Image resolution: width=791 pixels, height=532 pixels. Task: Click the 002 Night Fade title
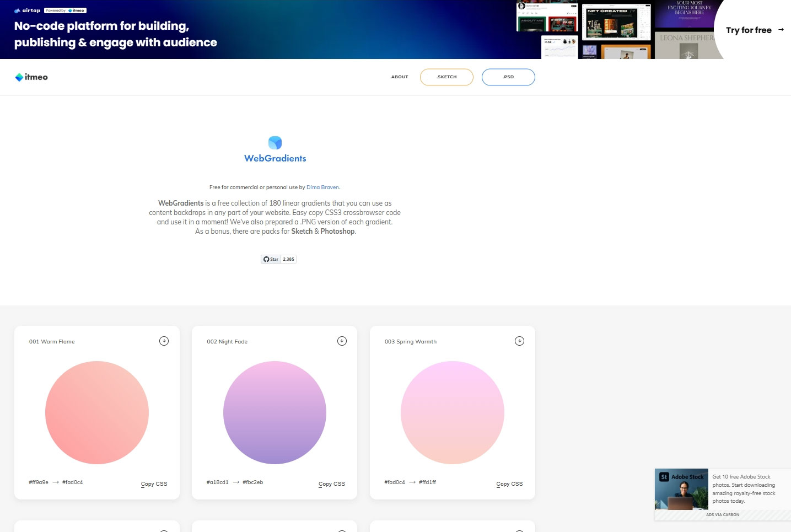point(227,342)
